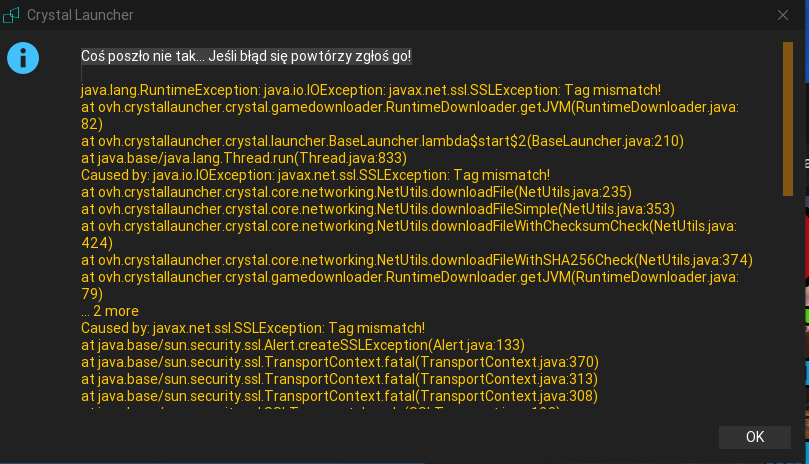Click the "Caused by: java.io.IOException" line

pyautogui.click(x=322, y=175)
